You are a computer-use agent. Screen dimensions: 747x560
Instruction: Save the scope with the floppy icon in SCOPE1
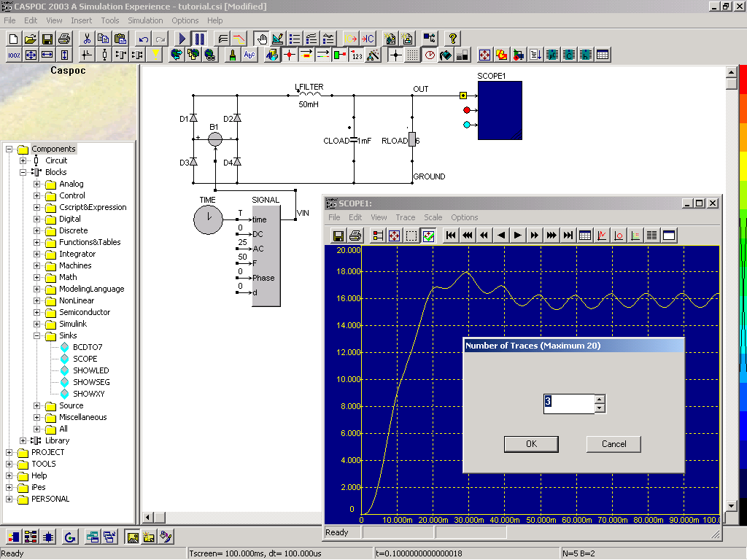[338, 236]
